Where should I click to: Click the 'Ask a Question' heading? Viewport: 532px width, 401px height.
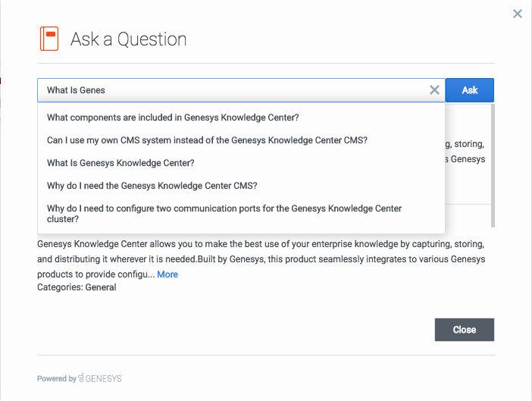(x=128, y=39)
